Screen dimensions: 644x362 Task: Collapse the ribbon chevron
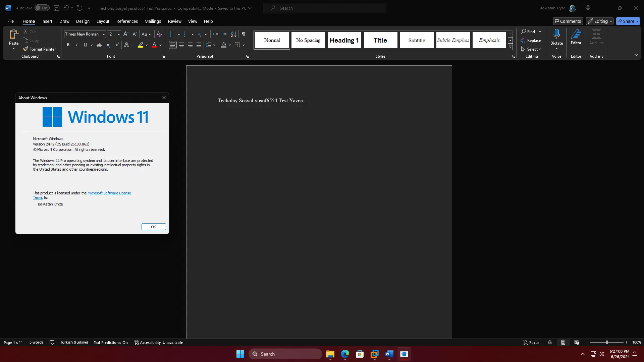point(636,55)
